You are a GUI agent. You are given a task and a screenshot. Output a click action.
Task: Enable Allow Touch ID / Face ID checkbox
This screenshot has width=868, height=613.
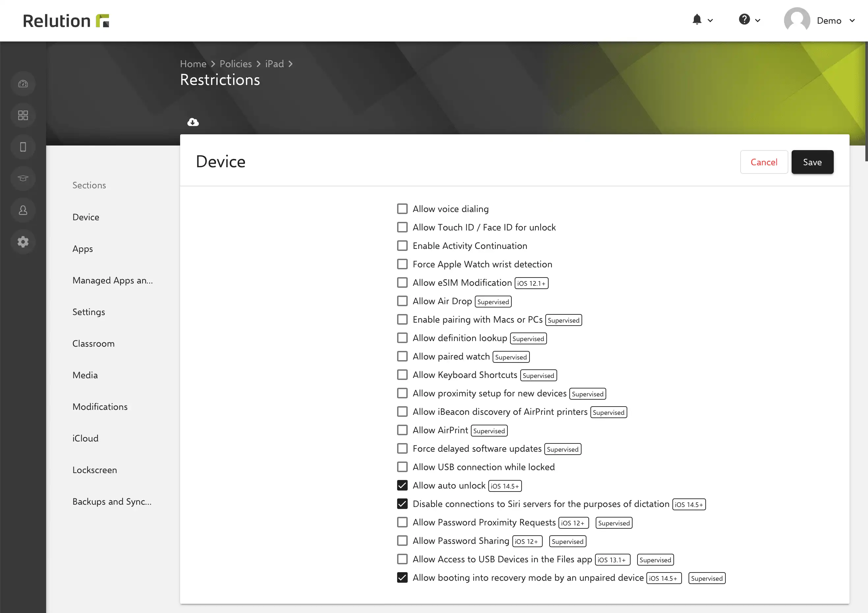402,227
